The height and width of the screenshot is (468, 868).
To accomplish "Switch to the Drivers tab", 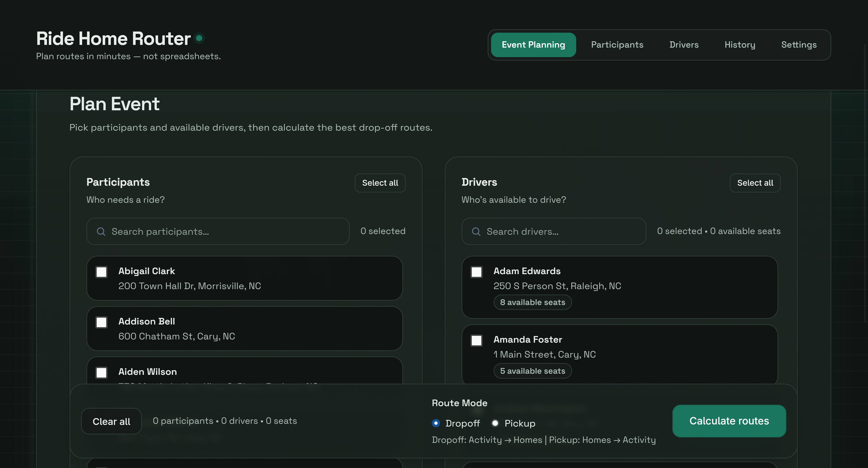I will point(684,45).
